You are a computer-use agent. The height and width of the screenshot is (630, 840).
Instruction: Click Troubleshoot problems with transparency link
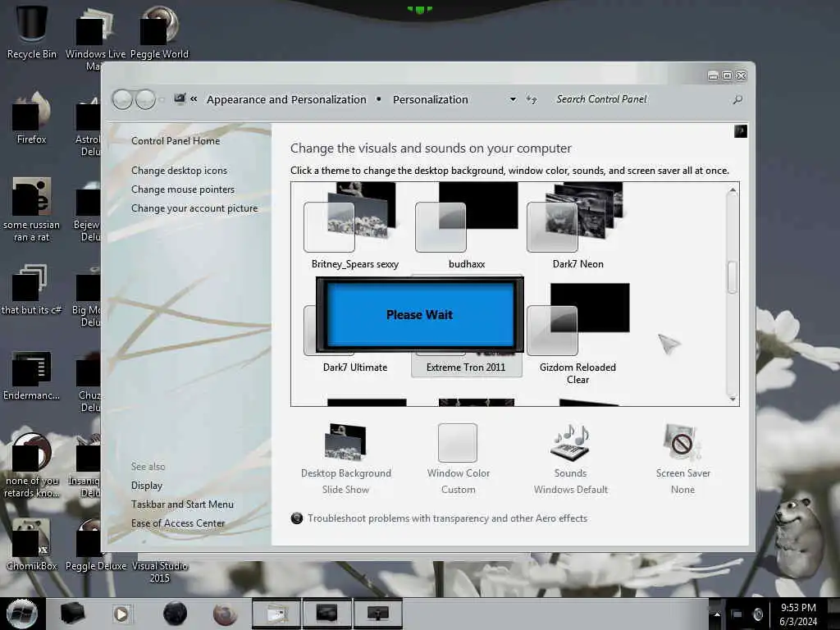(x=447, y=518)
